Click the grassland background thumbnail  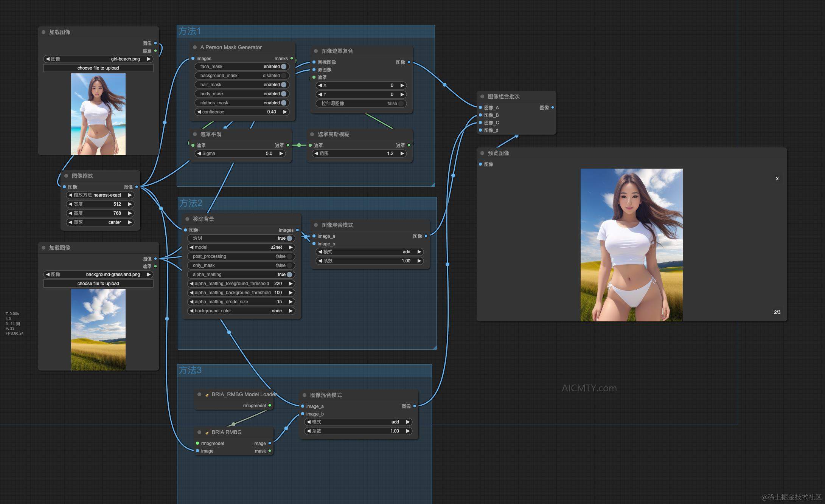click(98, 329)
